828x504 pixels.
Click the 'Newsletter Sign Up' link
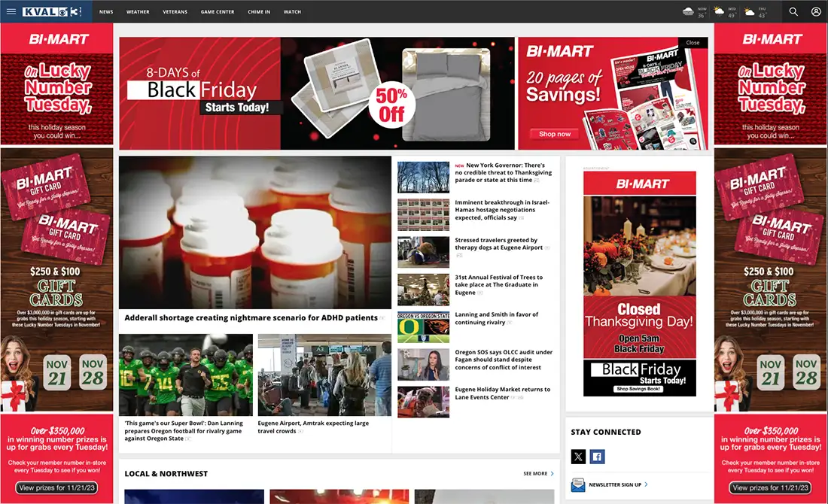pos(615,484)
